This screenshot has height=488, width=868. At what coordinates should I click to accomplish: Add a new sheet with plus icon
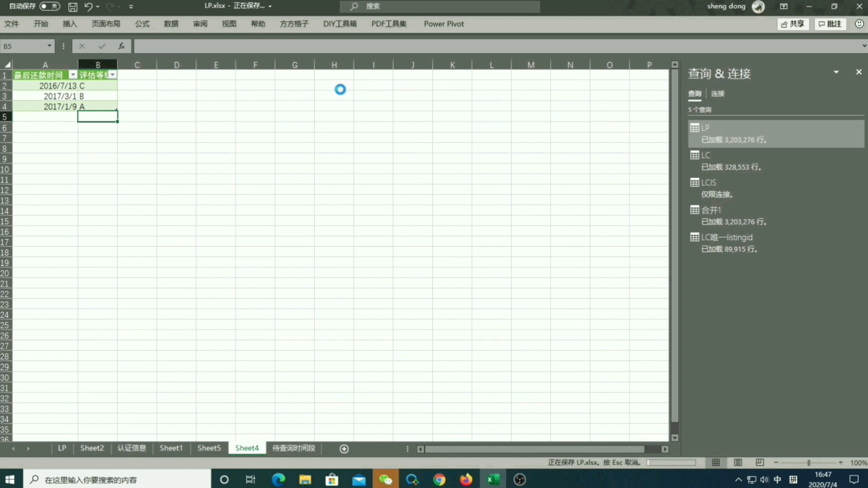pyautogui.click(x=344, y=449)
